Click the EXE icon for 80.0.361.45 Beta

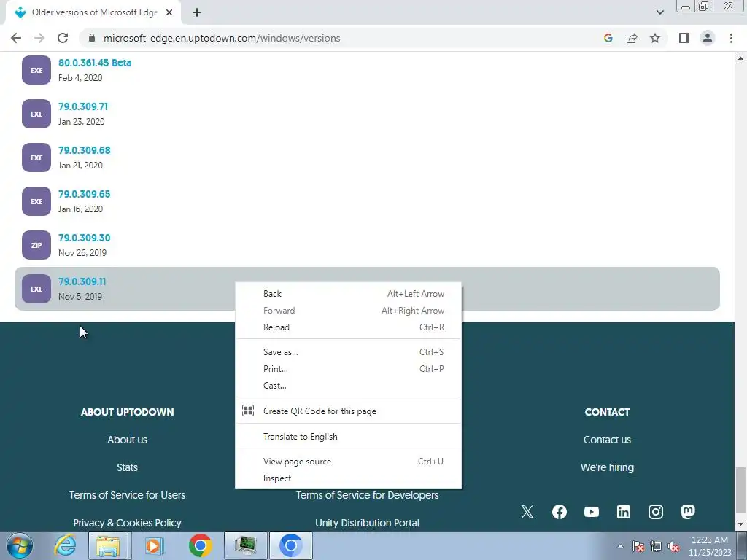36,70
